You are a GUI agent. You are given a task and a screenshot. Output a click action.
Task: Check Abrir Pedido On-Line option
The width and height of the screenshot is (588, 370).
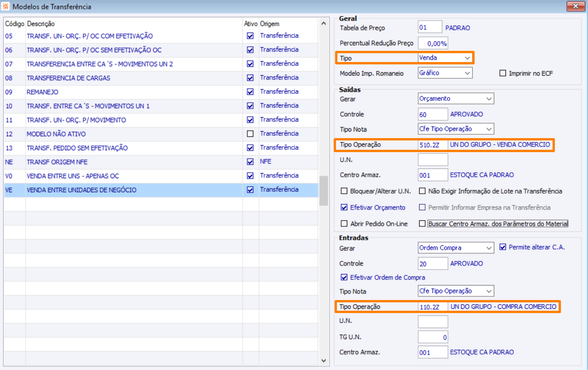click(x=344, y=224)
